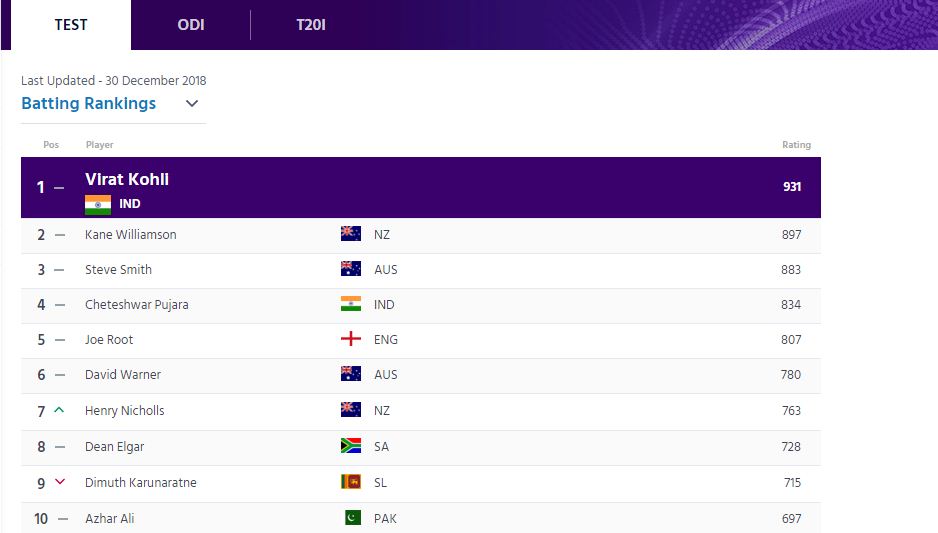938x533 pixels.
Task: Click the Sri Lanka flag for Dimuth Karunaratne
Action: click(x=351, y=482)
